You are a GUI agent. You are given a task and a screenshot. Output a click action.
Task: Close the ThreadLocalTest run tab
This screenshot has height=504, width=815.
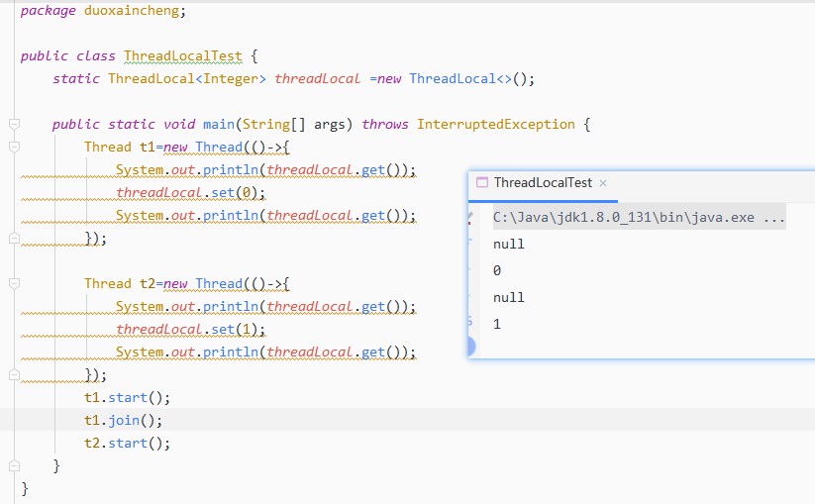[x=603, y=183]
